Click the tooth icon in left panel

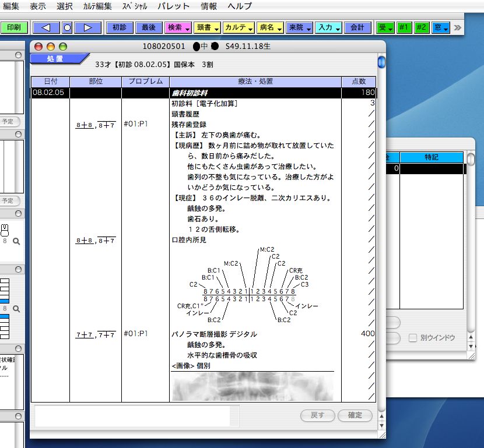[5, 229]
